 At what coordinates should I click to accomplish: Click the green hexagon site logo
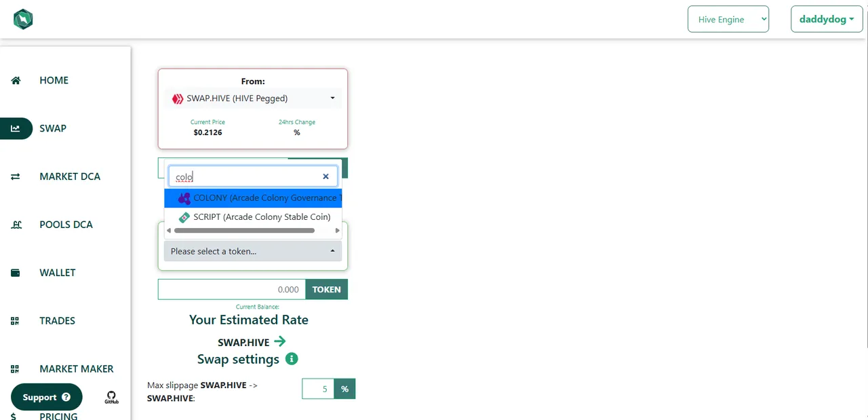pos(23,19)
